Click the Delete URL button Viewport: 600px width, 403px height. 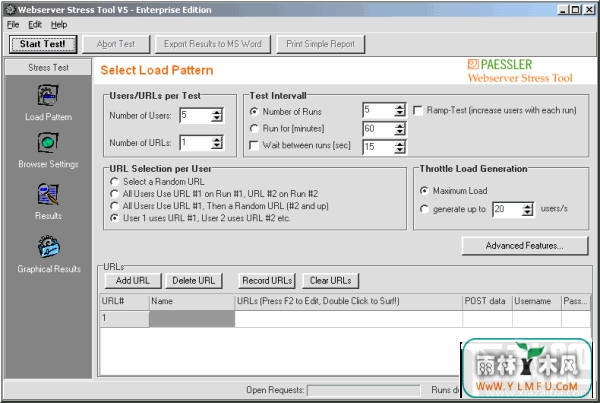pos(194,281)
